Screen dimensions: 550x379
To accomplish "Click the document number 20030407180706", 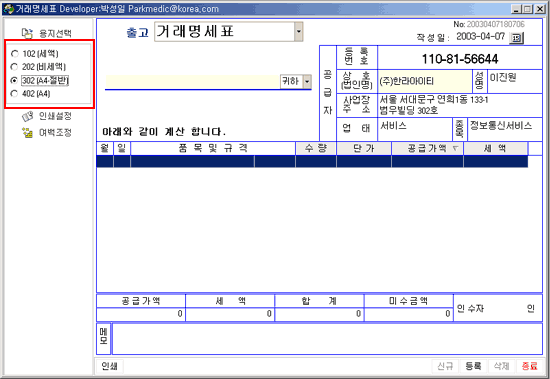I will [x=495, y=24].
